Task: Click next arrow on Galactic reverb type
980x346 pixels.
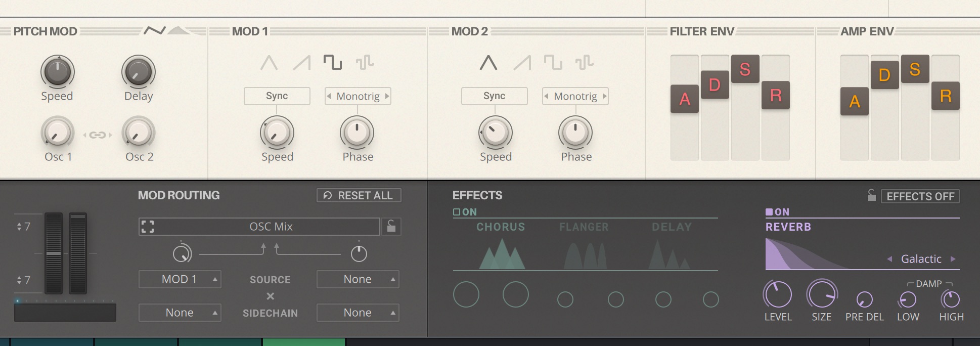Action: pos(953,259)
